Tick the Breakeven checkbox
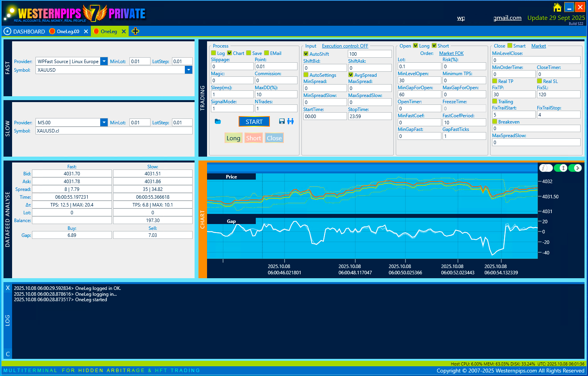 click(x=495, y=122)
